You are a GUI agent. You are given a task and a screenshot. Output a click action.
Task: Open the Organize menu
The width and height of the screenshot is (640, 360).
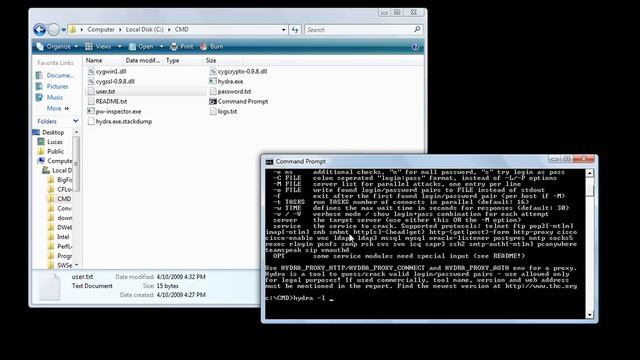(57, 47)
